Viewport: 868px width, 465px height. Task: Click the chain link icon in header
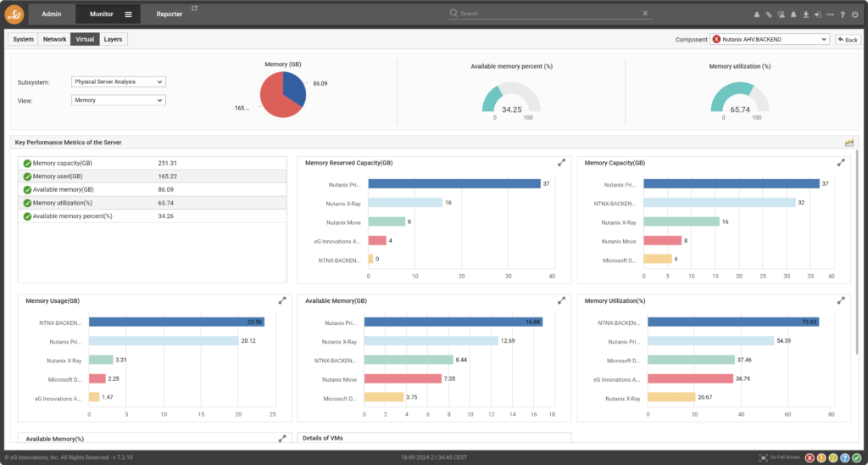coord(769,15)
